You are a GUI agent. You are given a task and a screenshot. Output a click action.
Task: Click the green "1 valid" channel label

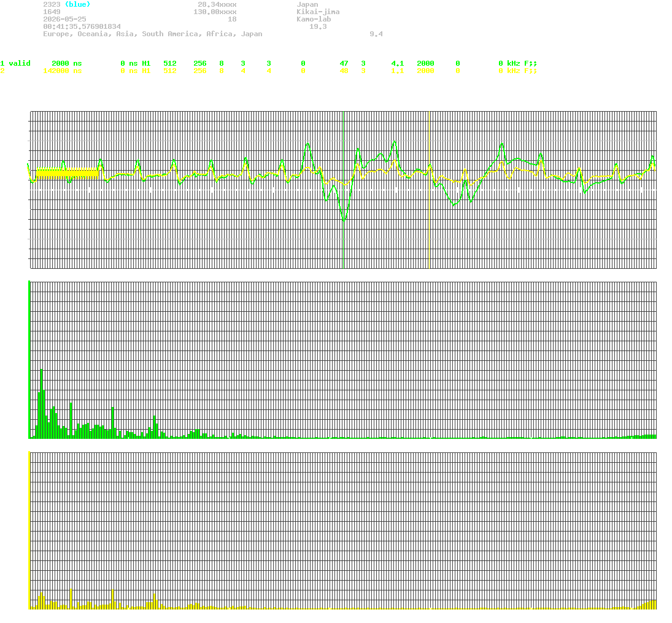coord(15,63)
